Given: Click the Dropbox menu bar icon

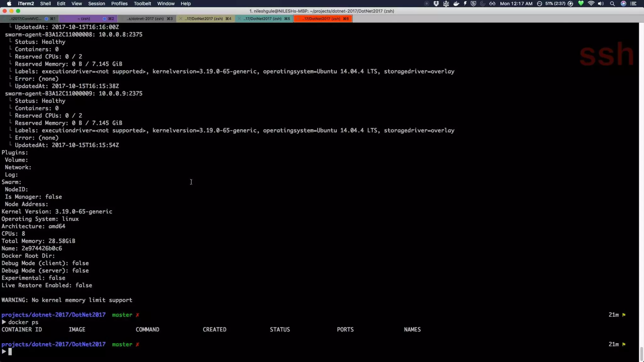Looking at the screenshot, I should tap(436, 3).
